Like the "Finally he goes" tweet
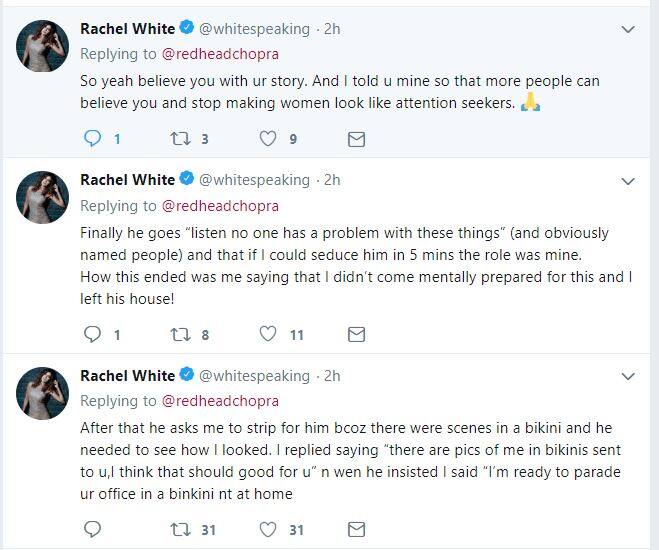The height and width of the screenshot is (550, 659). (268, 334)
